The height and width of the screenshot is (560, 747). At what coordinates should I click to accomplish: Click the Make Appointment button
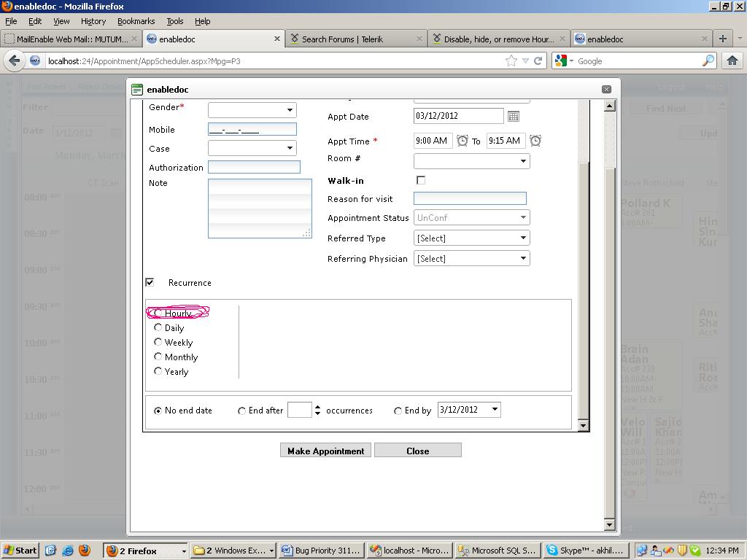point(325,451)
